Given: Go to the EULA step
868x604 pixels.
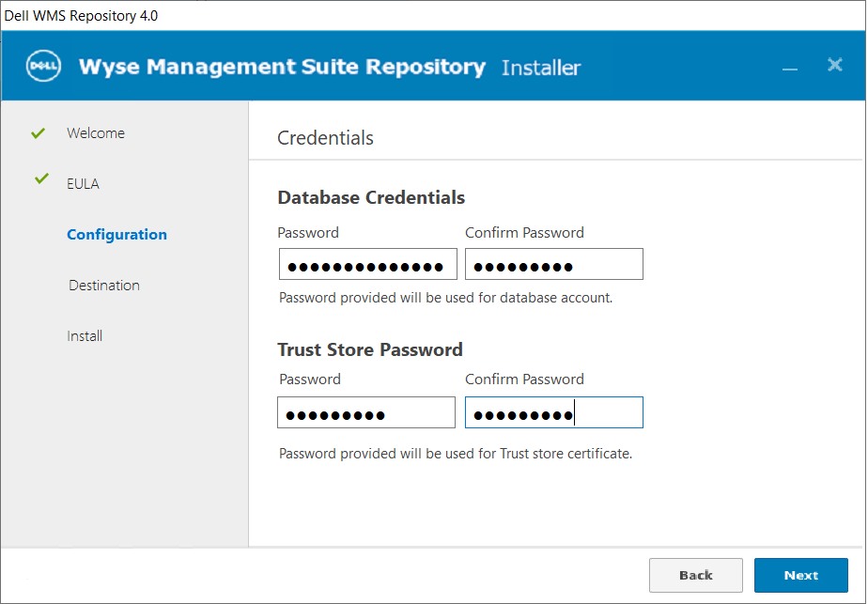Looking at the screenshot, I should [83, 184].
